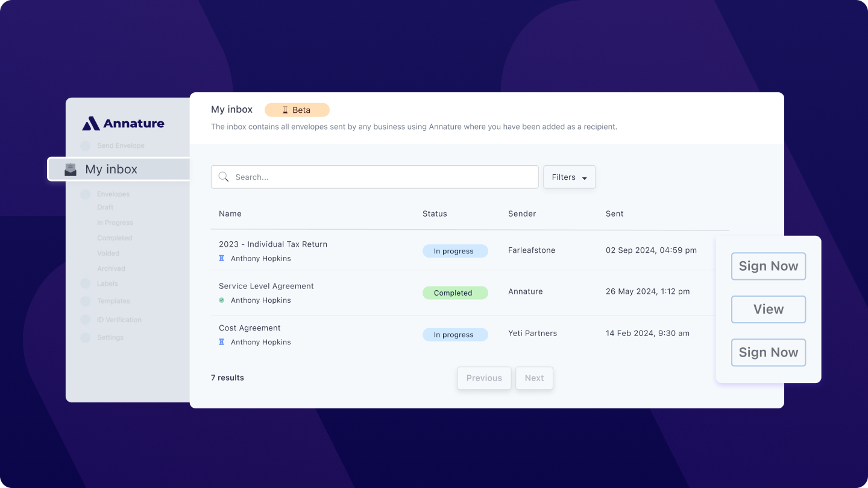Click the Annature logo in sidebar
The height and width of the screenshot is (488, 868).
pyautogui.click(x=123, y=124)
